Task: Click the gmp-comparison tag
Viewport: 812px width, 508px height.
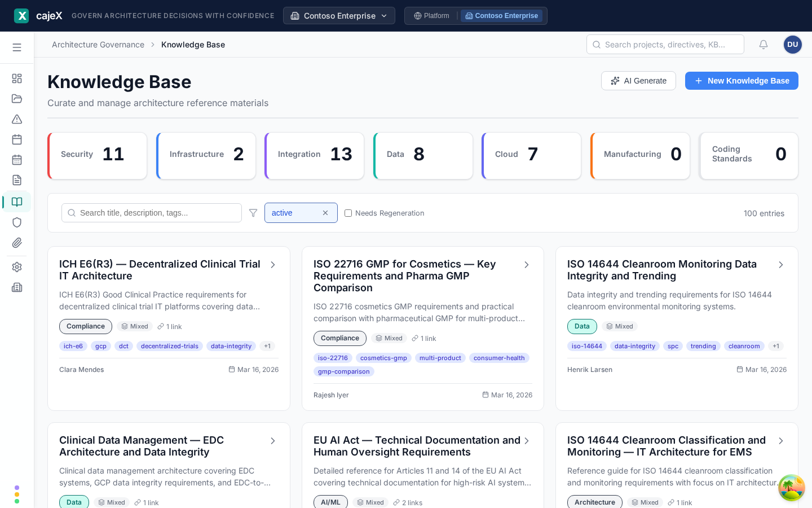Action: click(344, 371)
